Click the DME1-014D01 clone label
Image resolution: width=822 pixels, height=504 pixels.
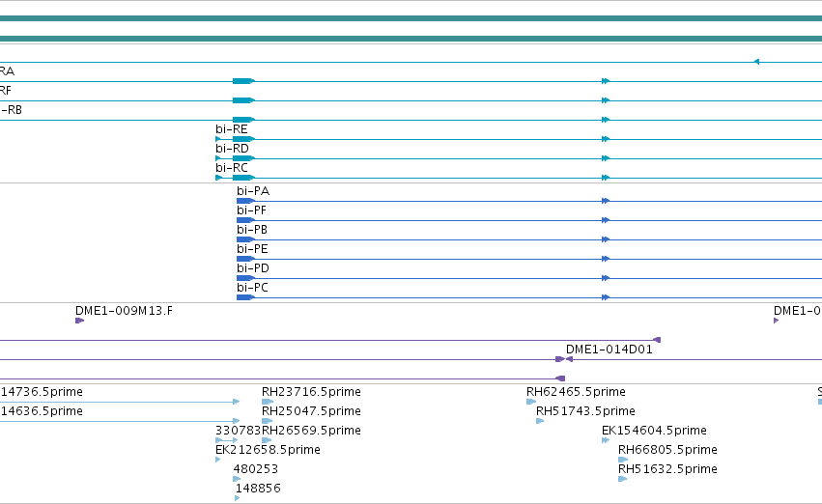tap(609, 350)
